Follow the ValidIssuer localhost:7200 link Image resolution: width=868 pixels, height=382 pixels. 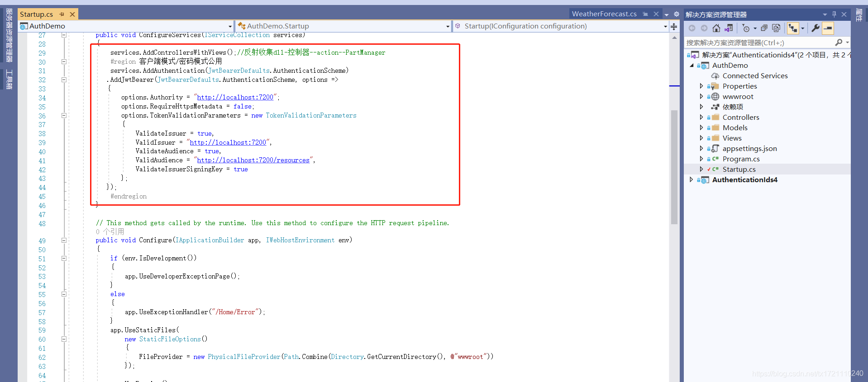(x=228, y=142)
